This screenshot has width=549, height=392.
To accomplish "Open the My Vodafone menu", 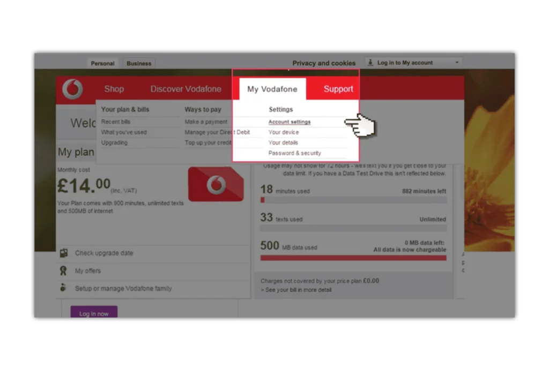I will [x=272, y=89].
